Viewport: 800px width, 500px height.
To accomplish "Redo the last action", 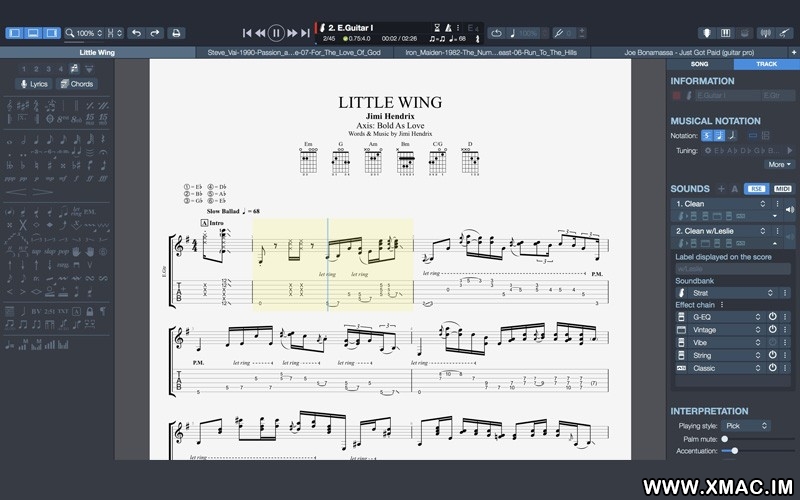I will click(x=155, y=33).
